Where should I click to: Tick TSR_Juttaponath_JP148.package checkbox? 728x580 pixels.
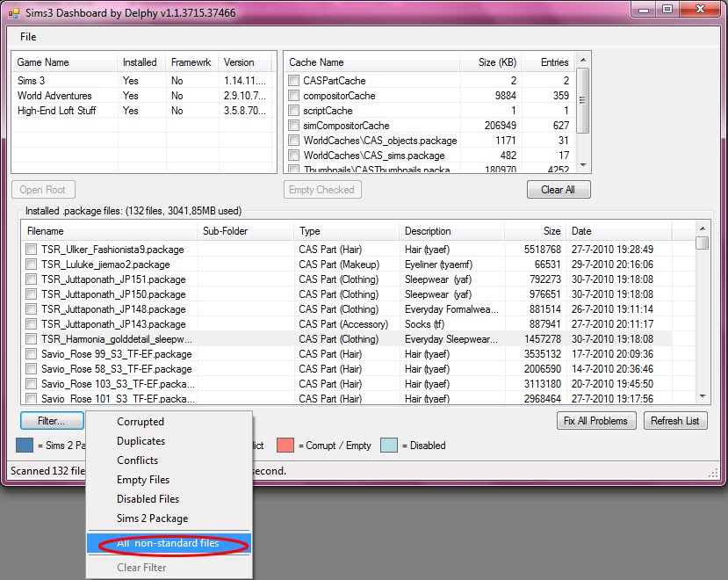click(x=31, y=308)
